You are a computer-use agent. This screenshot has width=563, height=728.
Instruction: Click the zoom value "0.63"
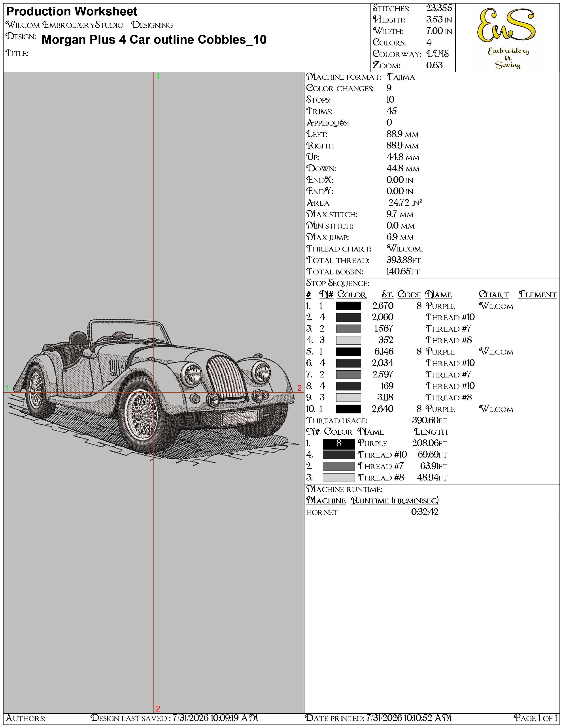434,65
